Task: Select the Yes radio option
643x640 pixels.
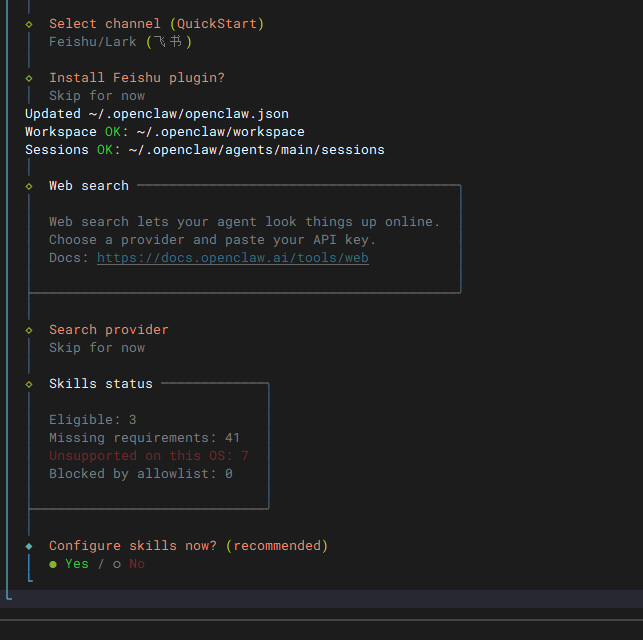Action: [x=69, y=564]
